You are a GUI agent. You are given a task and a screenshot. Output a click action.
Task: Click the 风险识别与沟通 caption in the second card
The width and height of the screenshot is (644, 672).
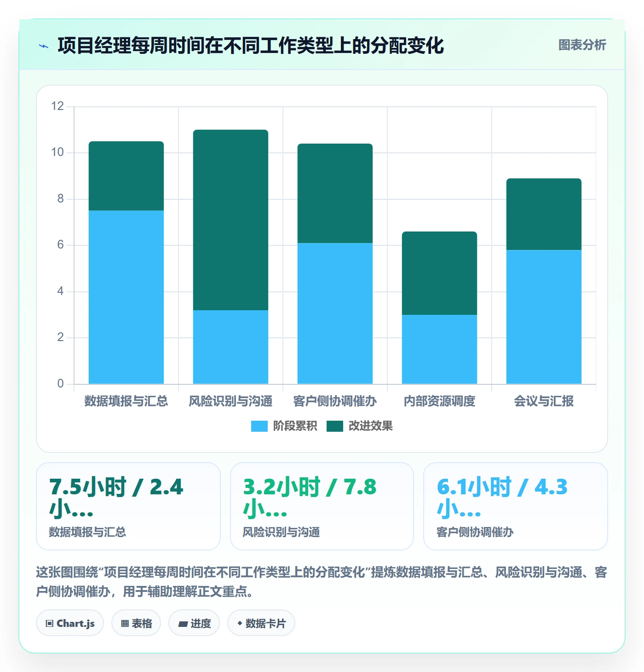(281, 532)
